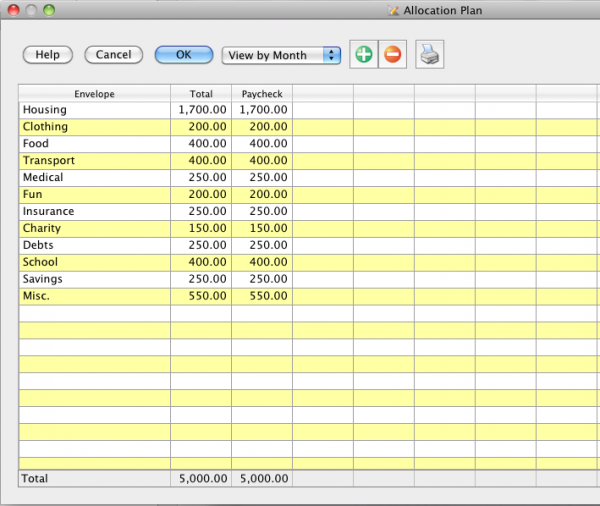Image resolution: width=600 pixels, height=506 pixels.
Task: Click the Total column header
Action: (x=201, y=94)
